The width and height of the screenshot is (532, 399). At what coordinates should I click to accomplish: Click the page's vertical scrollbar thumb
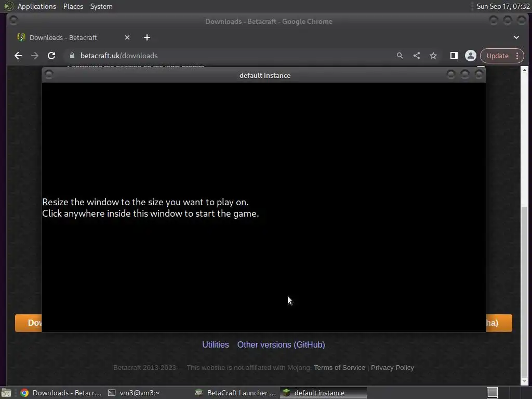click(525, 292)
